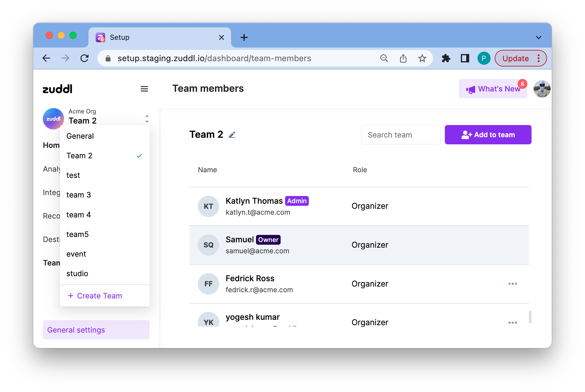Toggle the team switcher up-down chevron

(x=147, y=119)
